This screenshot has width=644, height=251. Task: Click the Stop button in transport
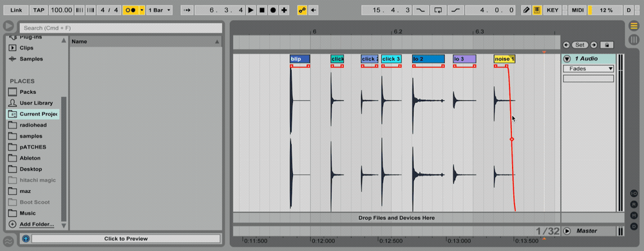pos(261,10)
